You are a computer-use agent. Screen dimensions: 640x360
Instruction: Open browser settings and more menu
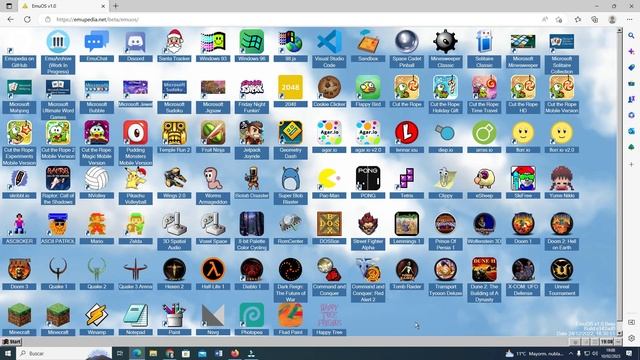pos(629,19)
